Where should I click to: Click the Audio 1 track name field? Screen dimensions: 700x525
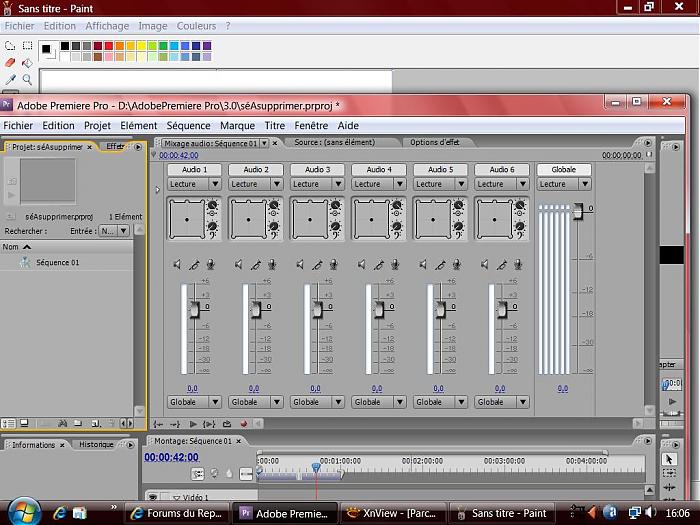click(194, 170)
